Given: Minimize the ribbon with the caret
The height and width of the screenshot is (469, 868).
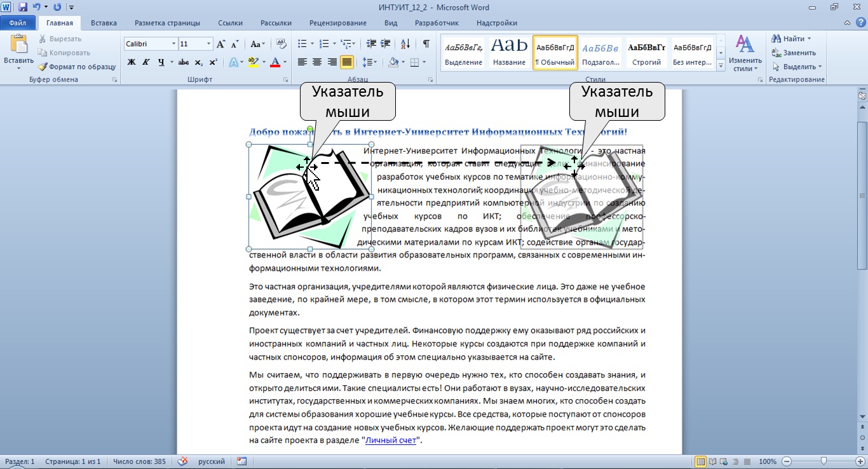Looking at the screenshot, I should point(847,23).
